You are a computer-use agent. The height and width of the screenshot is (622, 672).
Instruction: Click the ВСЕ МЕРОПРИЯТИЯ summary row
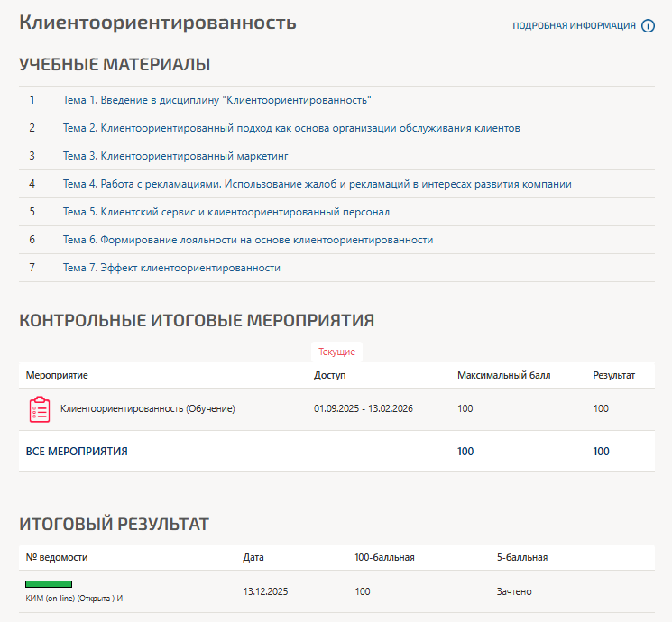tap(77, 452)
